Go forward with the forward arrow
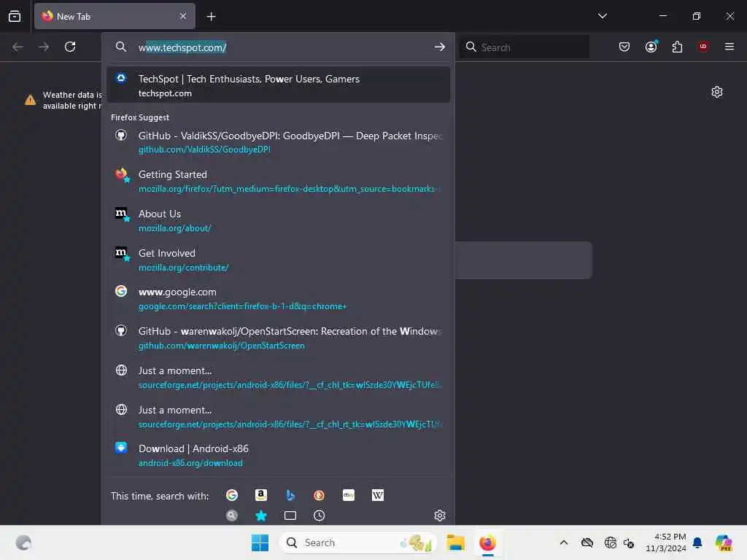 click(44, 47)
